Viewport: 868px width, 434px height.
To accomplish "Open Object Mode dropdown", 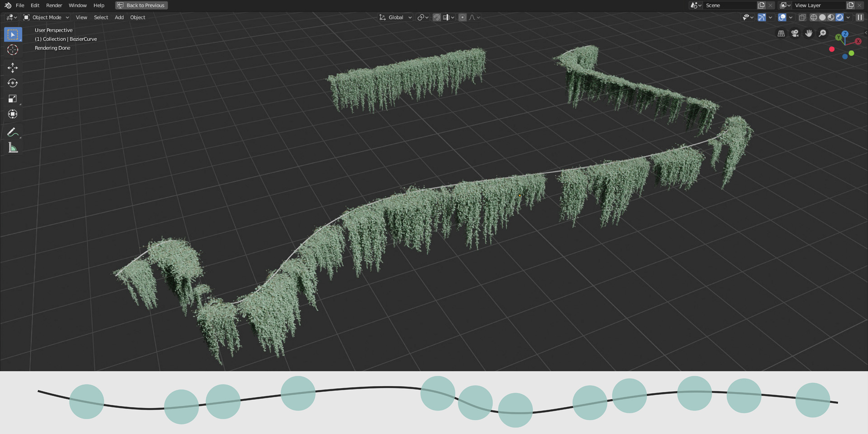I will (x=46, y=17).
